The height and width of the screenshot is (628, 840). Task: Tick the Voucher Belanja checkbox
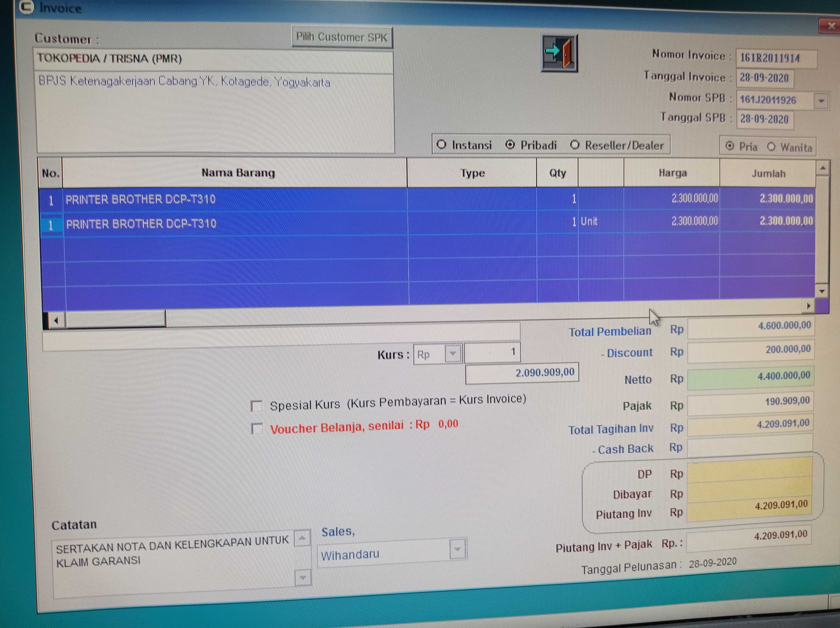click(257, 429)
